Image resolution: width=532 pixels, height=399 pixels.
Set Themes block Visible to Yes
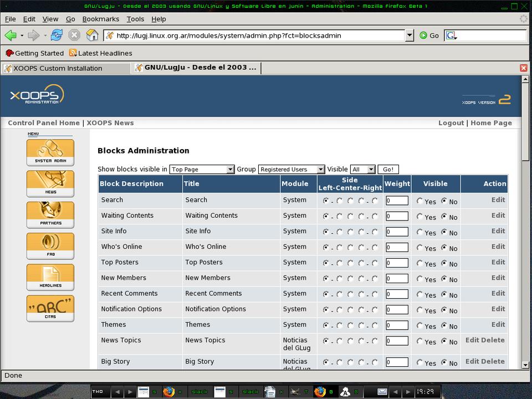tap(420, 326)
